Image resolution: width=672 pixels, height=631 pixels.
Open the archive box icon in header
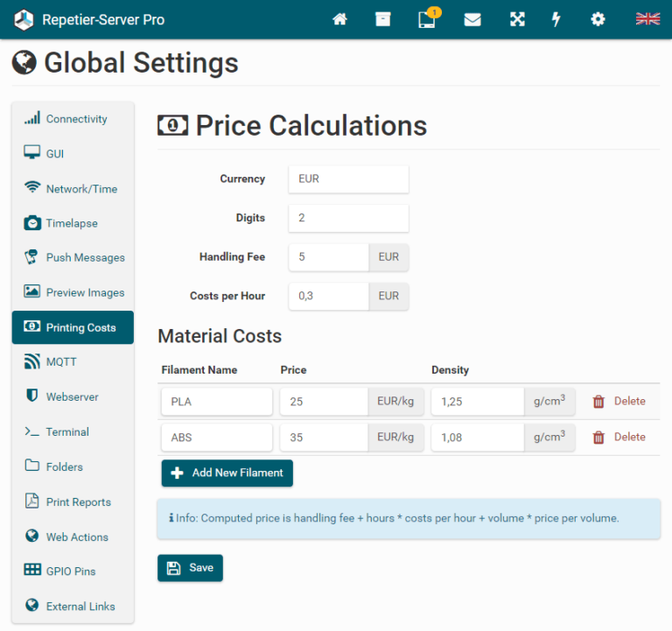click(x=382, y=19)
